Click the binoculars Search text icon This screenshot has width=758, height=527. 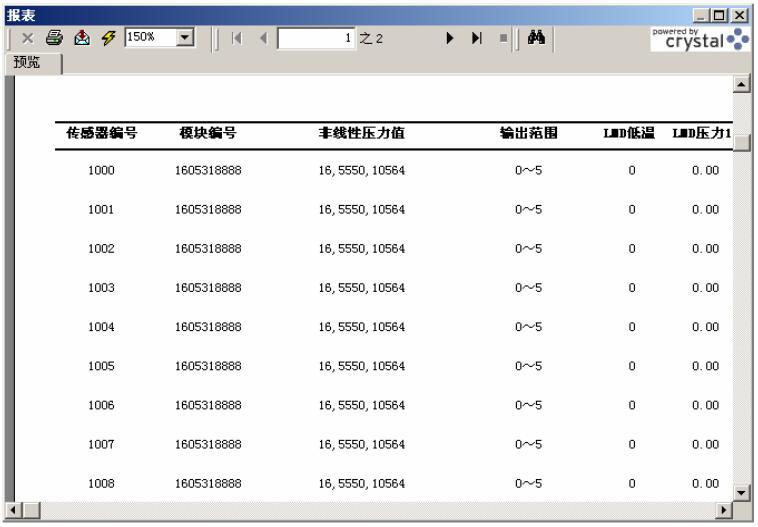pos(535,38)
